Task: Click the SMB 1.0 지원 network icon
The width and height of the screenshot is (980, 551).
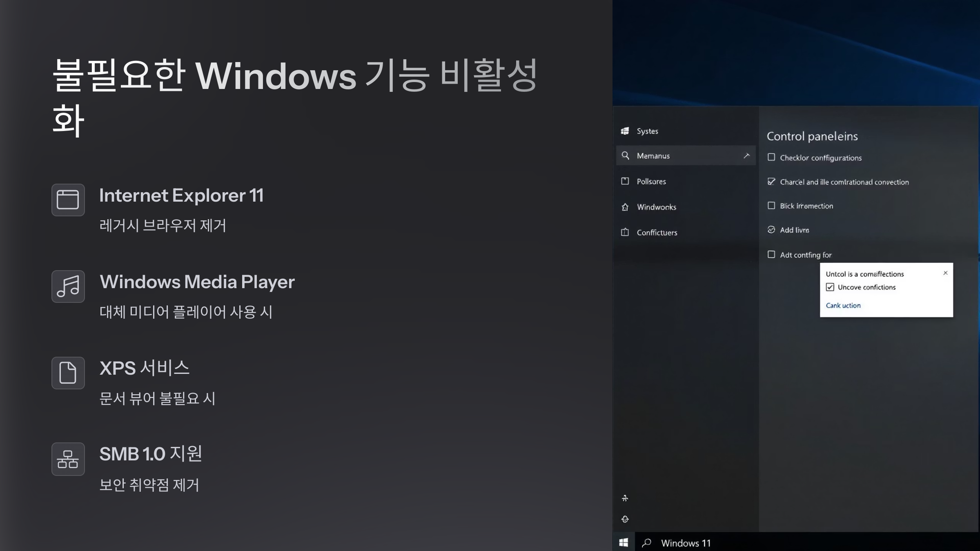Action: pos(68,459)
